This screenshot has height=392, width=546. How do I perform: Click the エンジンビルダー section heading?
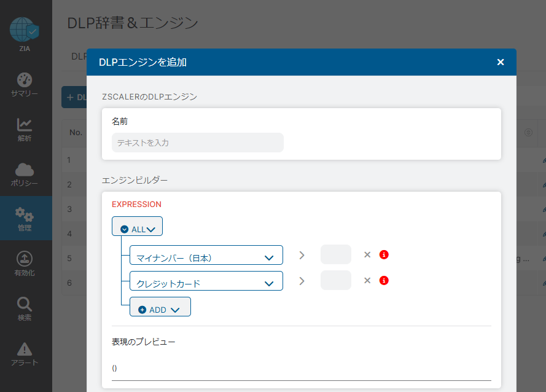click(x=135, y=180)
